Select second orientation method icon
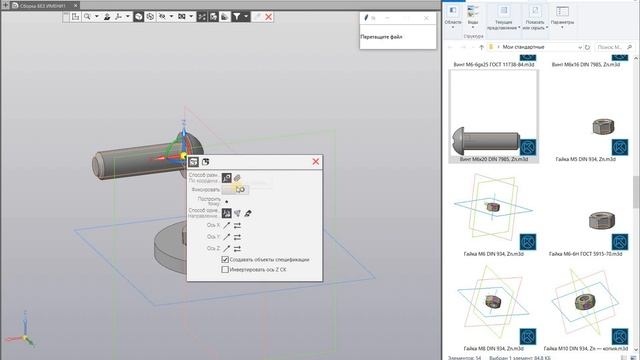Viewport: 640px width, 360px height. pos(237,213)
